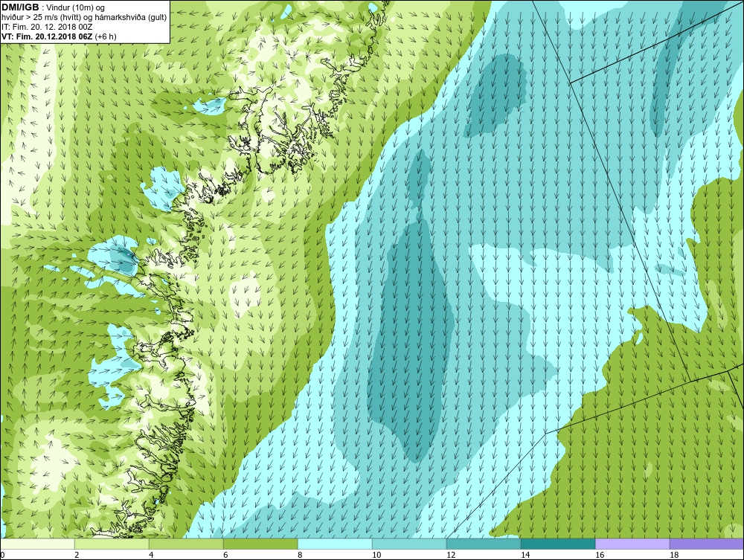Click the legend scale label "6"
Viewport: 744px width, 560px height.
coord(225,555)
